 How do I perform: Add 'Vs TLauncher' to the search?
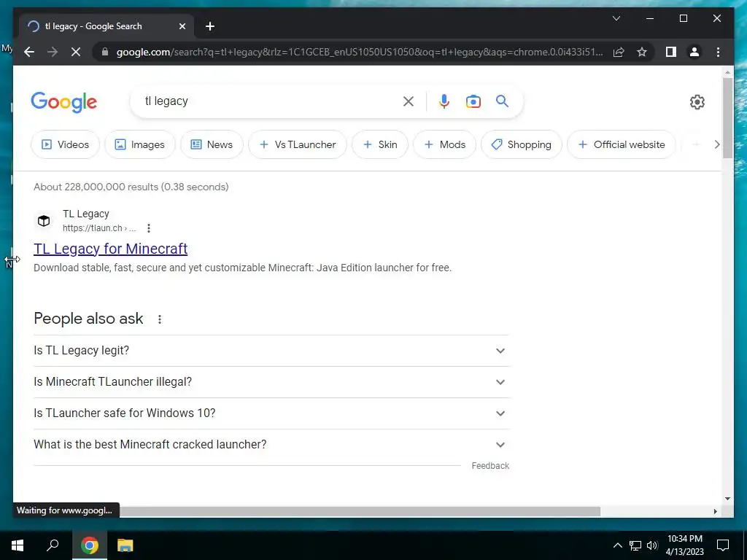pyautogui.click(x=298, y=144)
